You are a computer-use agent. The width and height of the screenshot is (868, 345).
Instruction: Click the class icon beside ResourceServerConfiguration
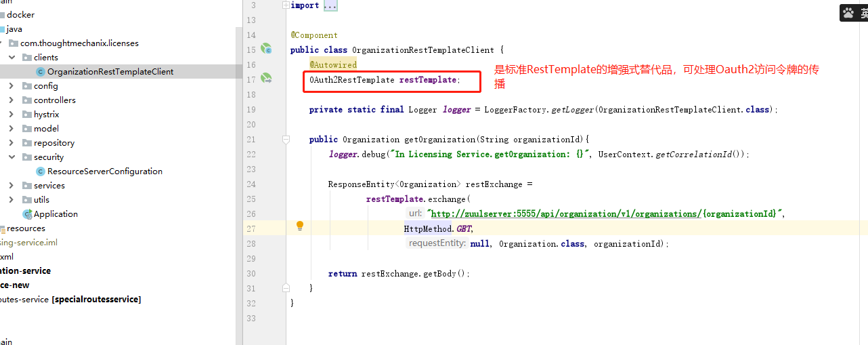click(41, 171)
